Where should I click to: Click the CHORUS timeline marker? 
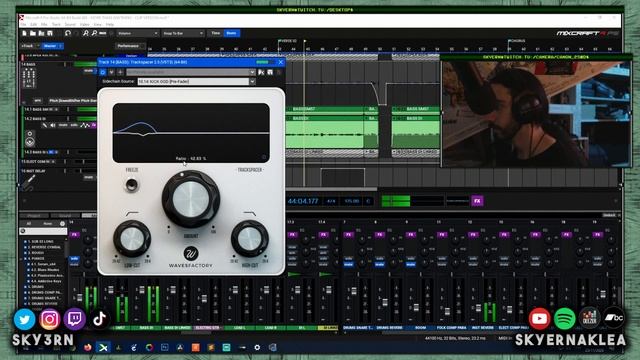click(516, 41)
